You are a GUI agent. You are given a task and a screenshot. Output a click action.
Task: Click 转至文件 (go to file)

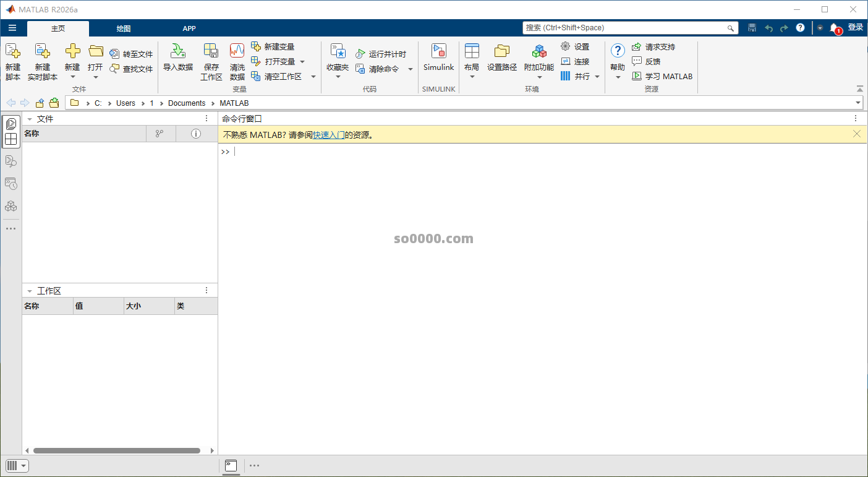pyautogui.click(x=131, y=54)
